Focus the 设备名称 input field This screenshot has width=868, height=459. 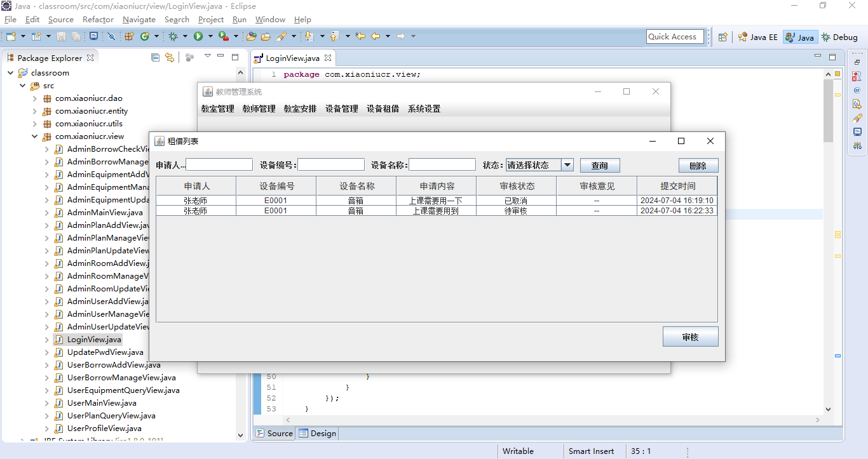click(442, 165)
